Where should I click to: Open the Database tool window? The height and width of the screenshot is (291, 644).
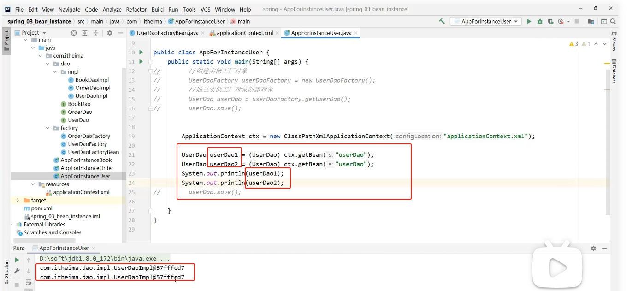click(x=614, y=71)
